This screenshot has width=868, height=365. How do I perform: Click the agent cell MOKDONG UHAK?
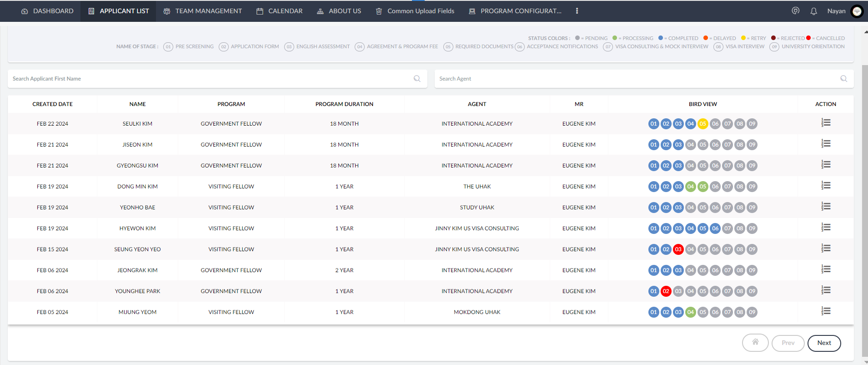click(477, 312)
